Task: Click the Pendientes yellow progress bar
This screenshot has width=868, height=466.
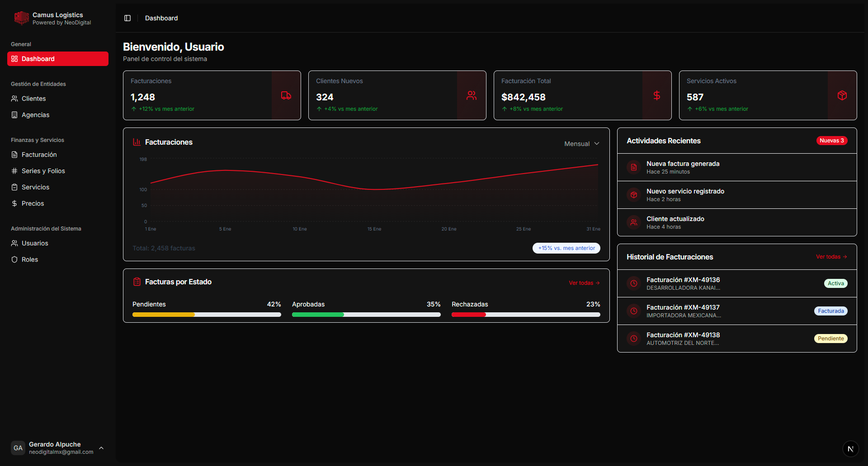Action: [164, 315]
